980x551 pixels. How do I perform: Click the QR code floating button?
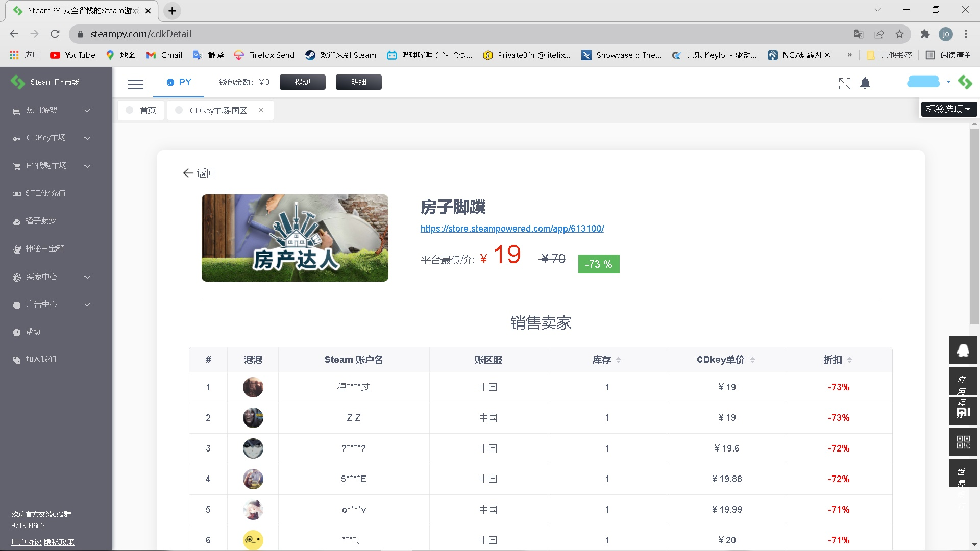tap(963, 442)
